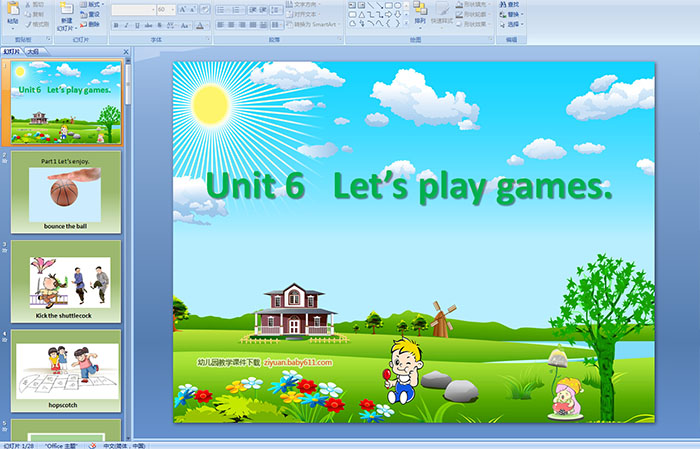700x449 pixels.
Task: Toggle Bold formatting
Action: (116, 25)
